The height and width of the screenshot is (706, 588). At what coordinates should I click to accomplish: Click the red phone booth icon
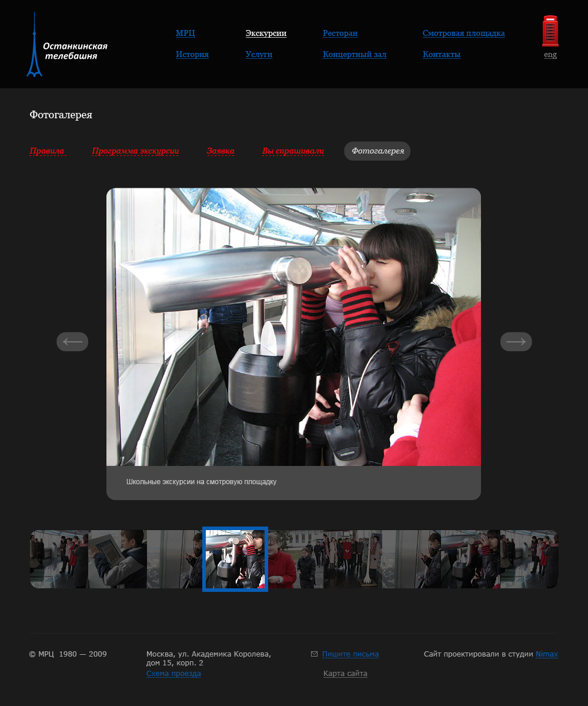550,31
